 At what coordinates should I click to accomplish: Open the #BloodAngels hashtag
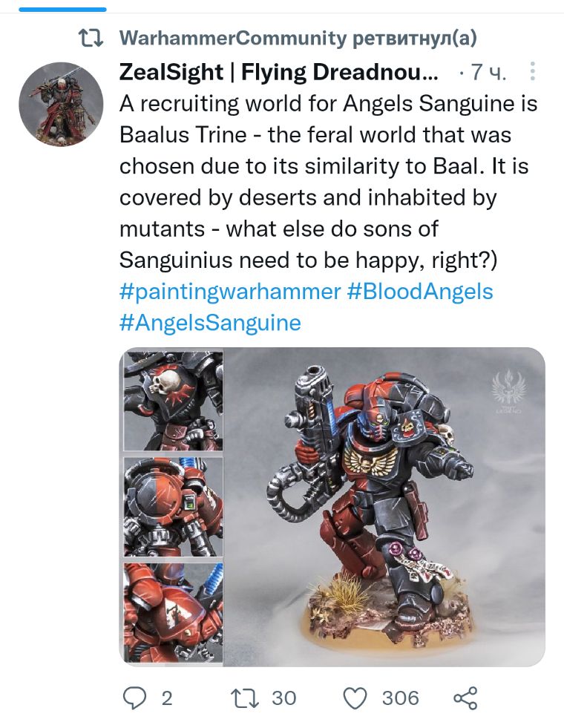[420, 292]
